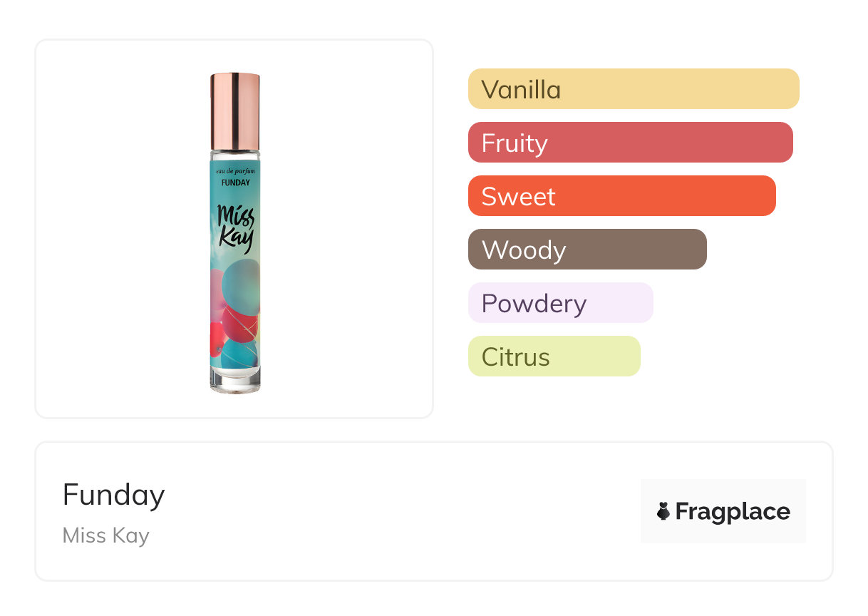
Task: Select the brown Woody accord bar
Action: (587, 250)
